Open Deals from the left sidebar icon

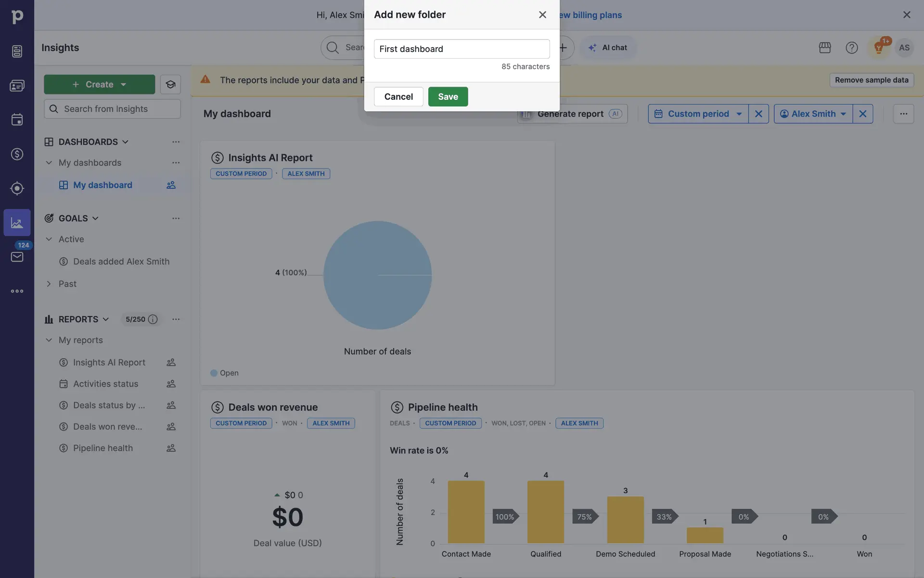17,154
